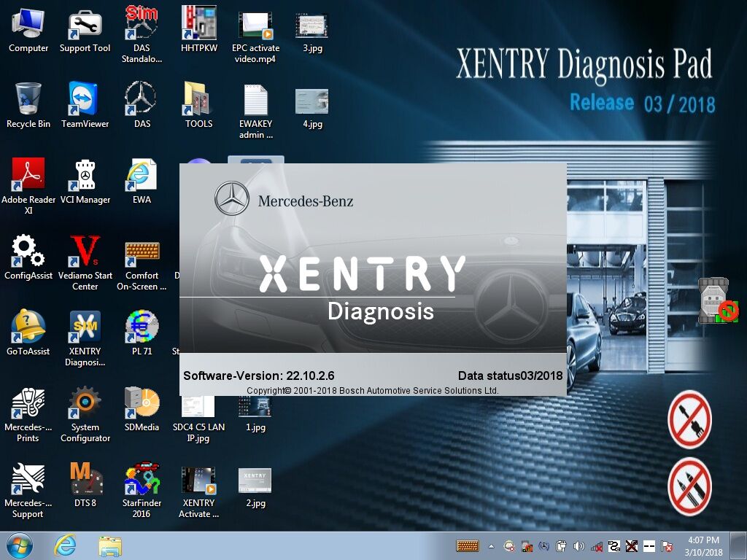Open Comfort On-Screen keyboard shortcut

pyautogui.click(x=142, y=265)
